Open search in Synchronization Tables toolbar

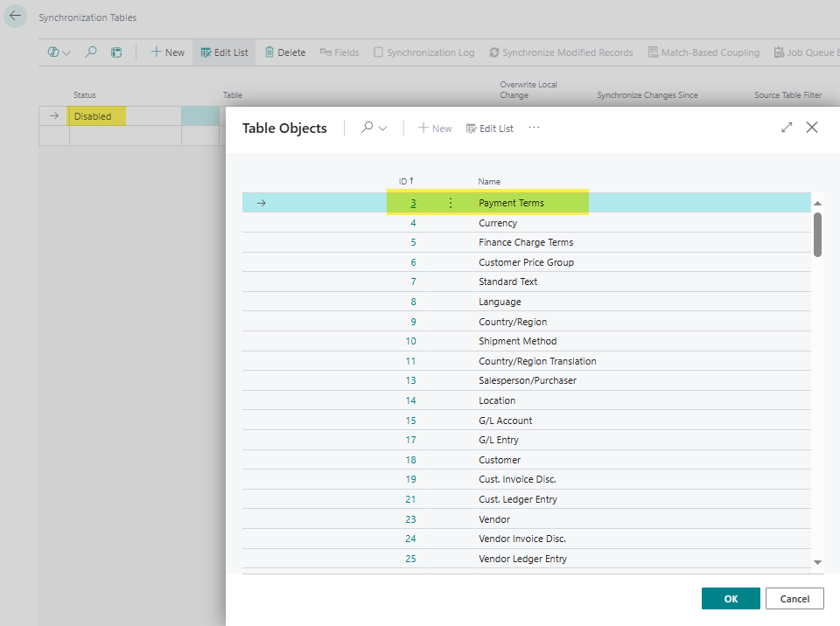click(91, 52)
